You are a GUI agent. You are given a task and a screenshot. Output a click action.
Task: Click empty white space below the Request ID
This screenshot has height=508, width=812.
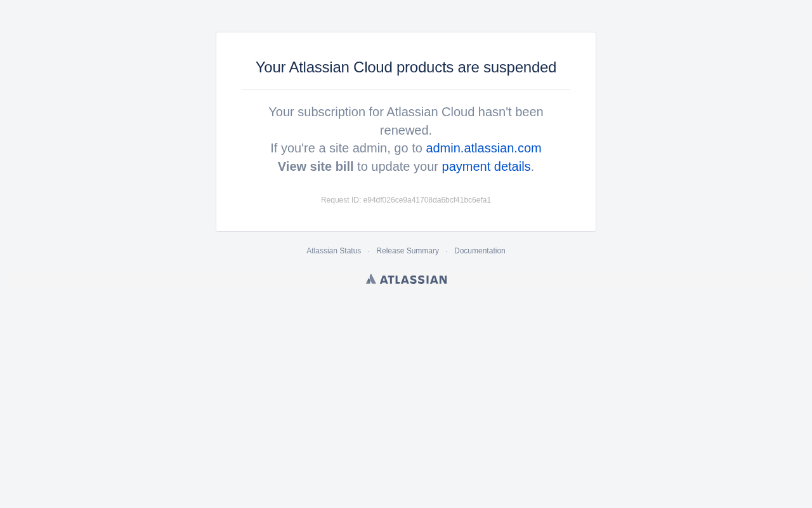406,218
